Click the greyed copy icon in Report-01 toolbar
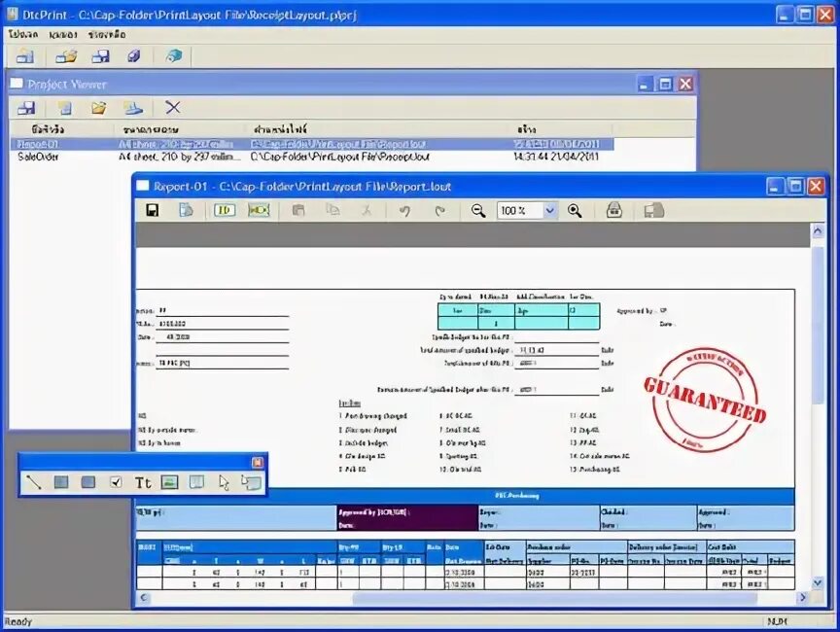The width and height of the screenshot is (840, 632). 332,210
